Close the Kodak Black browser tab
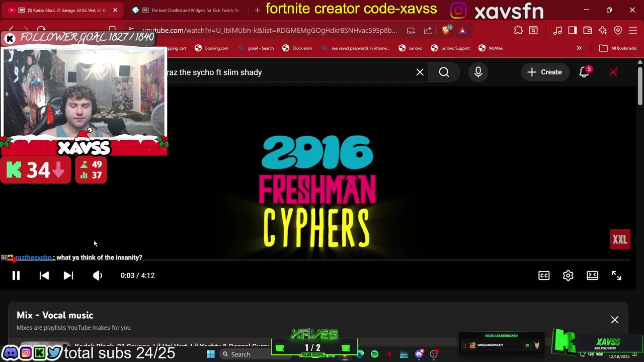 click(x=115, y=10)
